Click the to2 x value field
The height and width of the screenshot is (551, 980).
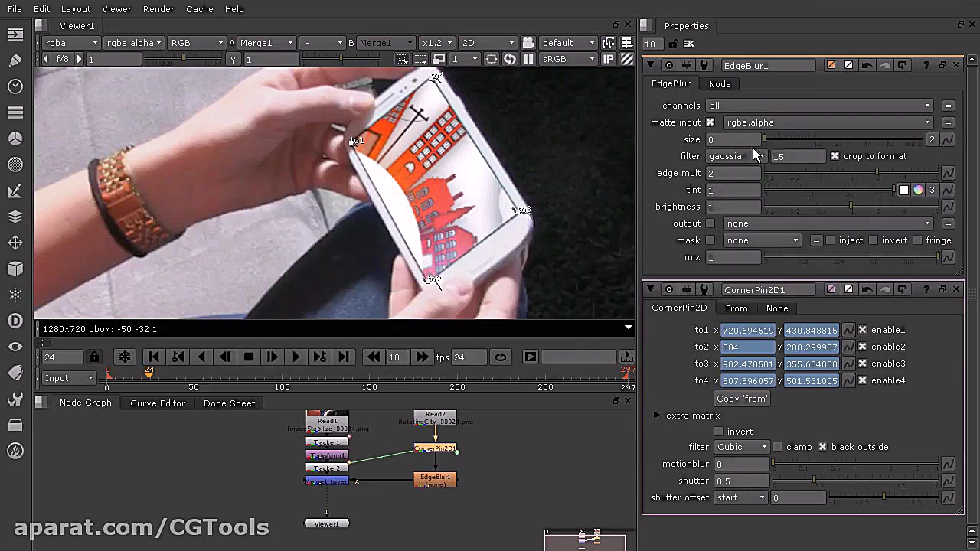coord(747,347)
